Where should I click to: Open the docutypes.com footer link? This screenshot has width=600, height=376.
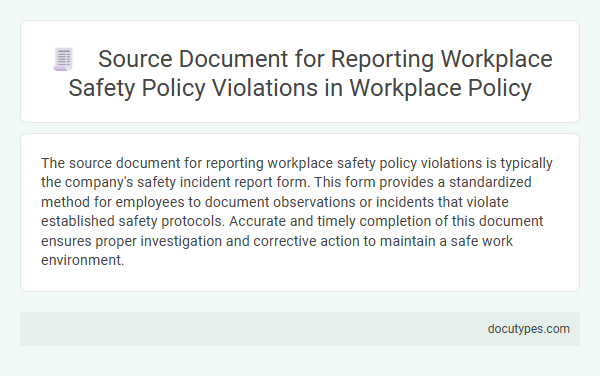tap(528, 329)
